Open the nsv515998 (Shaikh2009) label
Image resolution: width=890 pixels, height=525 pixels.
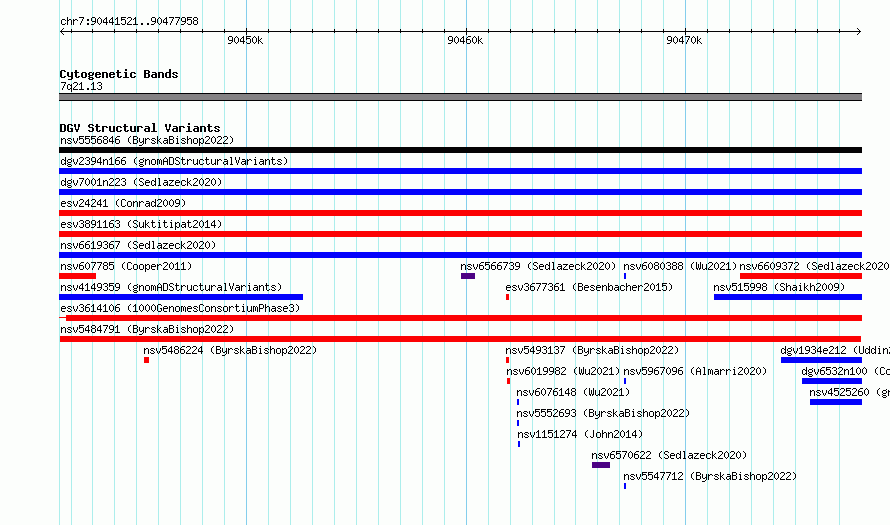(779, 287)
